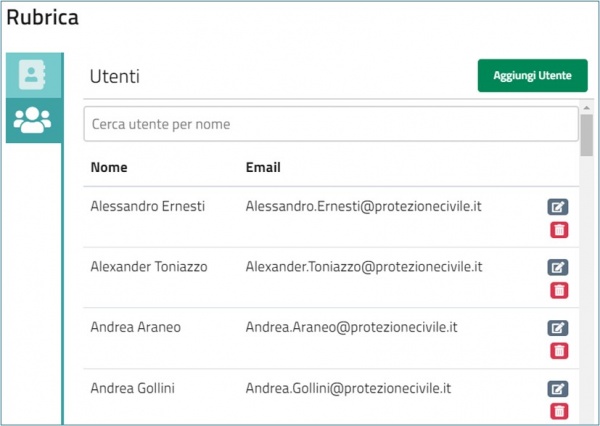Click Alessandro.Ernesti@protezionecivile.it email address
600x426 pixels.
click(364, 206)
